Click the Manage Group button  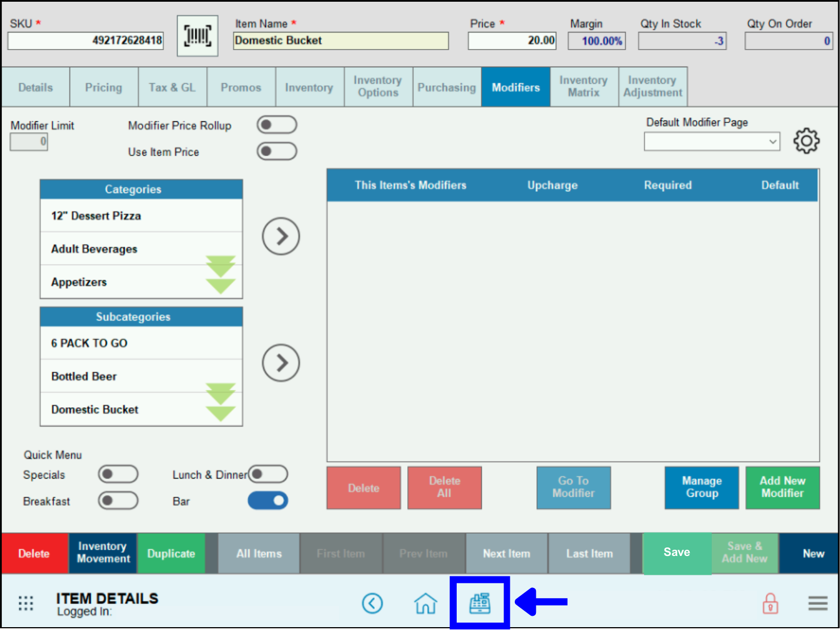701,488
